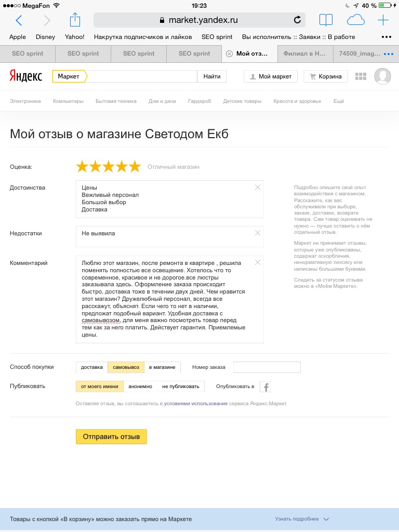This screenshot has width=399, height=532.
Task: Open Safari bookmarks book icon
Action: coord(326,20)
